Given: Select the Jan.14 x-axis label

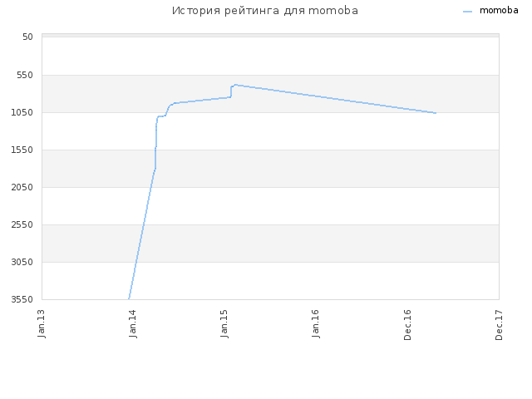Looking at the screenshot, I should (133, 323).
